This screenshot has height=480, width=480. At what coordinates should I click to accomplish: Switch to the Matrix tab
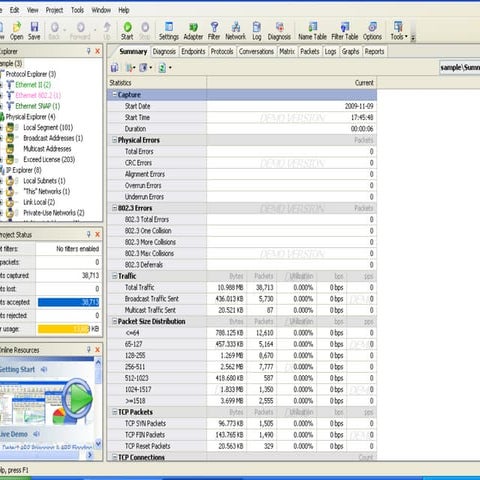(287, 51)
